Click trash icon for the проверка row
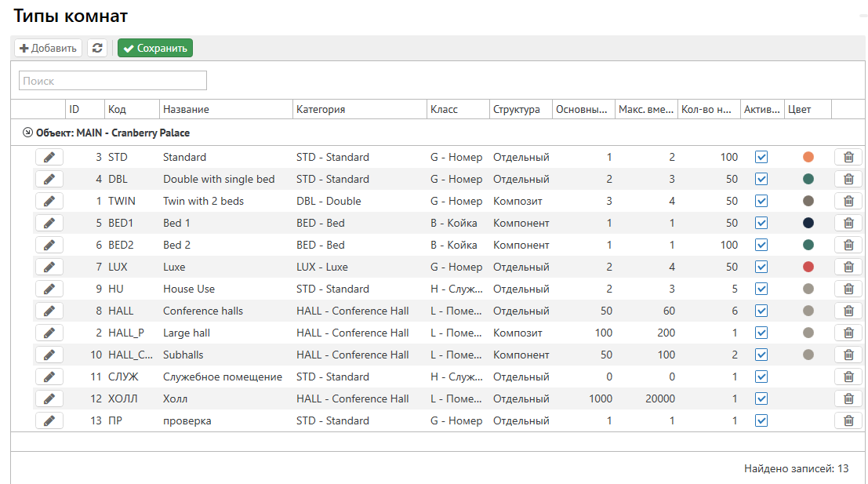The height and width of the screenshot is (484, 868). point(848,420)
